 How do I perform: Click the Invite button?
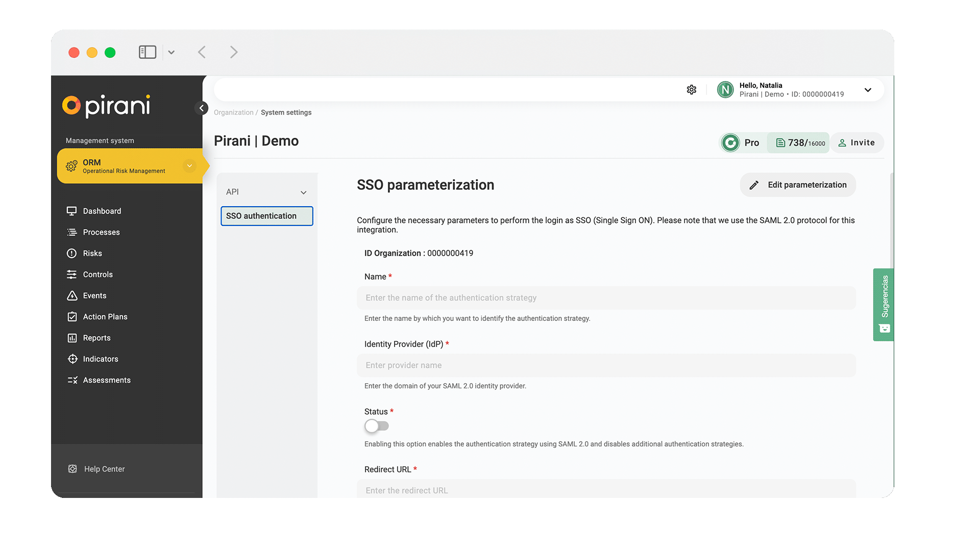(x=857, y=143)
